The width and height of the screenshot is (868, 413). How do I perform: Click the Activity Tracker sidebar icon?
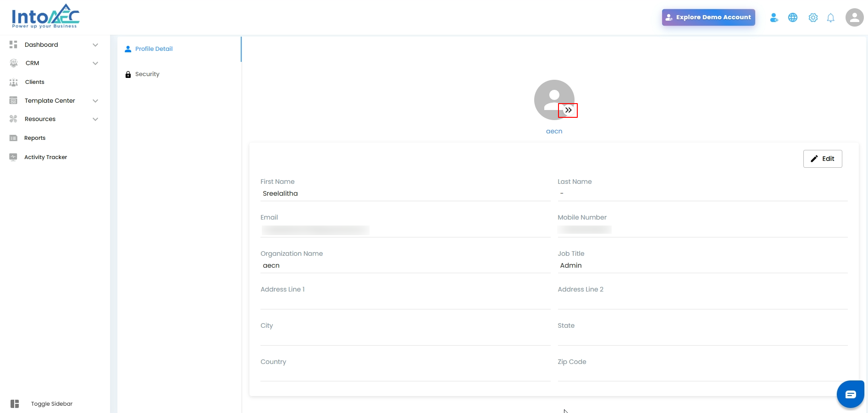click(x=13, y=157)
